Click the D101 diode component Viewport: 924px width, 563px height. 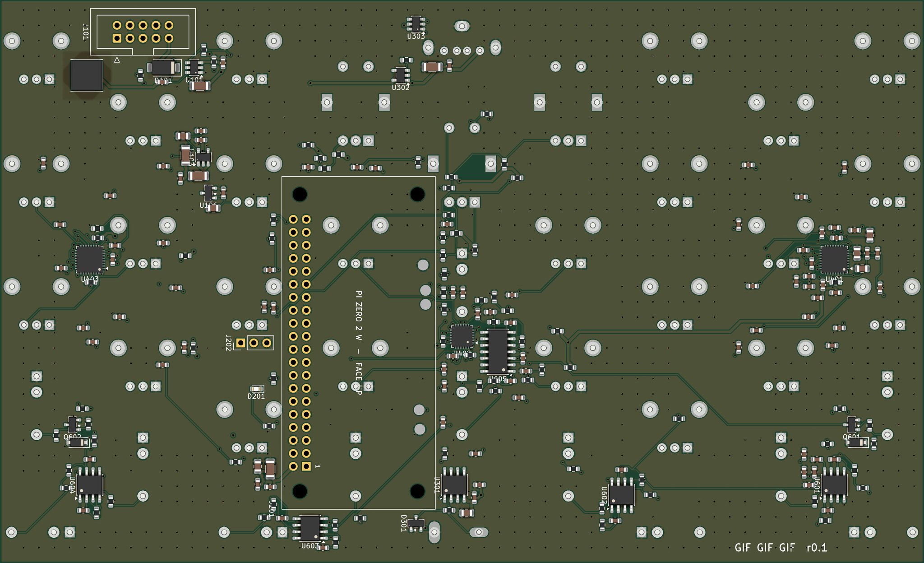(163, 68)
